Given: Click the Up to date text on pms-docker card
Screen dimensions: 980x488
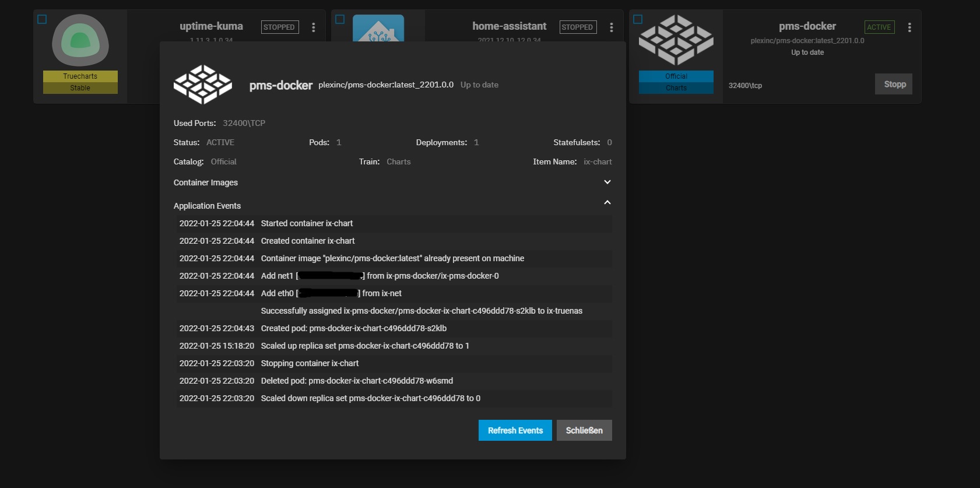Looking at the screenshot, I should click(807, 52).
